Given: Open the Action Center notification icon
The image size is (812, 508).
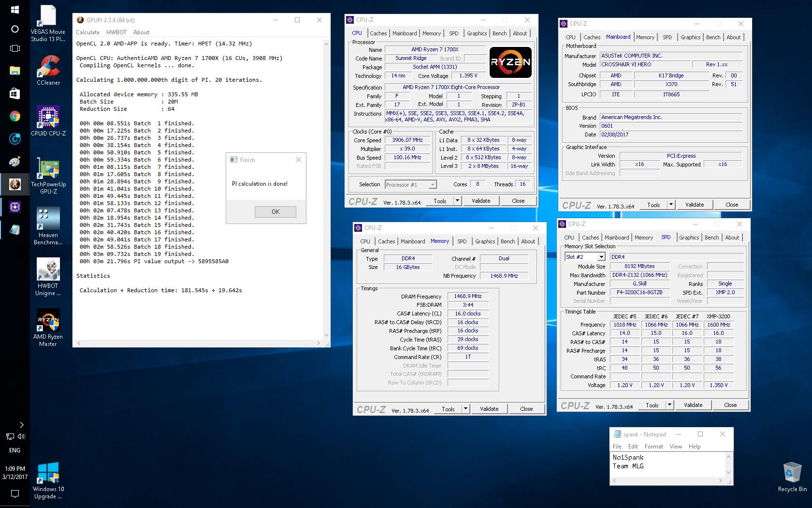Looking at the screenshot, I should (x=14, y=494).
